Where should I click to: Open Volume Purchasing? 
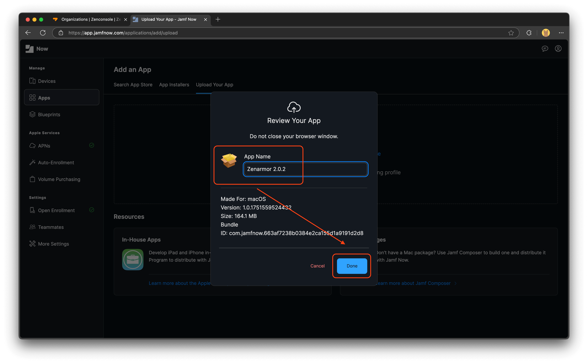coord(59,179)
